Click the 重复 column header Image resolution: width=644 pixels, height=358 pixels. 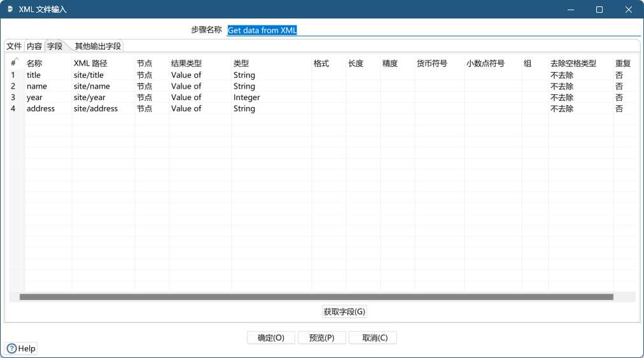[x=624, y=63]
